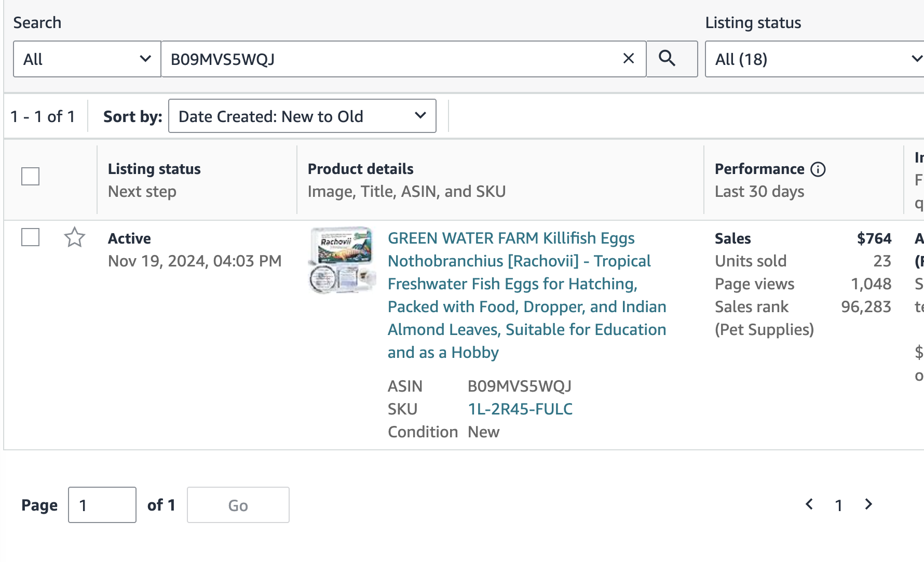The image size is (924, 562).
Task: Open the 'All' search scope dropdown
Action: [87, 59]
